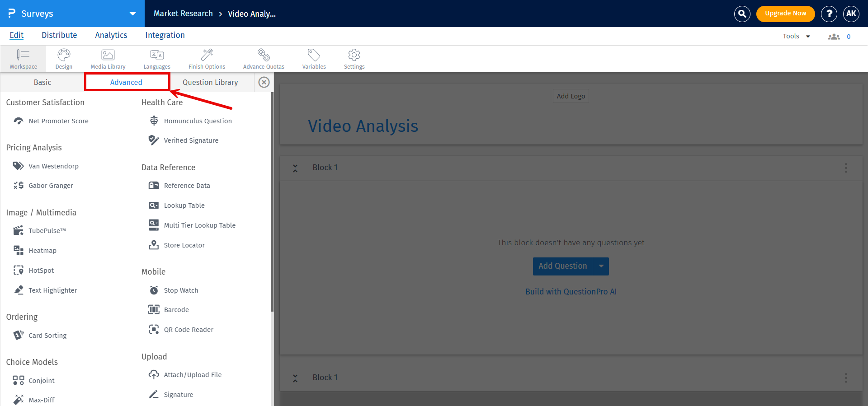Collapse the first Block 1

pyautogui.click(x=295, y=168)
